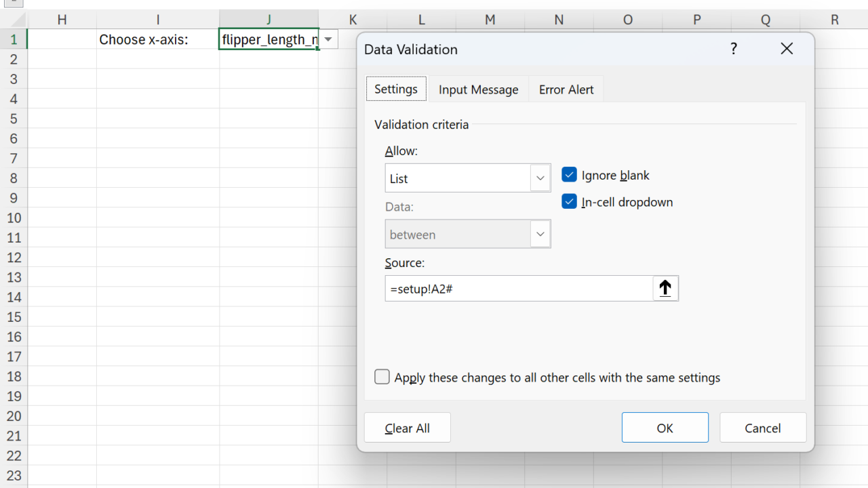
Task: Enable Apply these changes to all cells
Action: pos(382,377)
